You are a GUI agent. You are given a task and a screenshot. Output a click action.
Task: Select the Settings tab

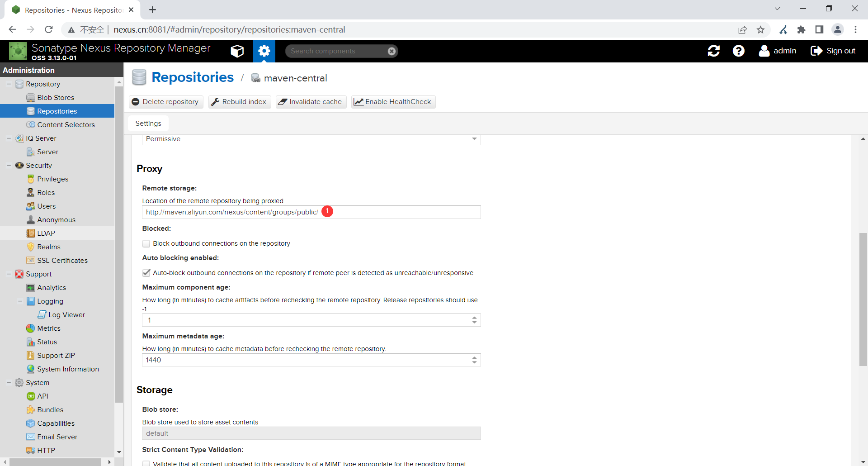(148, 124)
